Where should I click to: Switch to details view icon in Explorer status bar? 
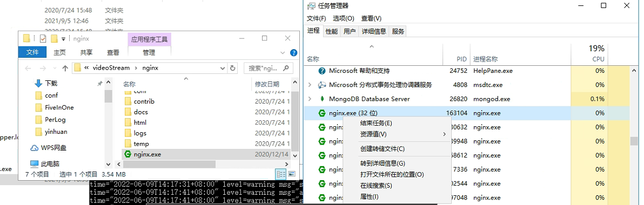coord(281,174)
